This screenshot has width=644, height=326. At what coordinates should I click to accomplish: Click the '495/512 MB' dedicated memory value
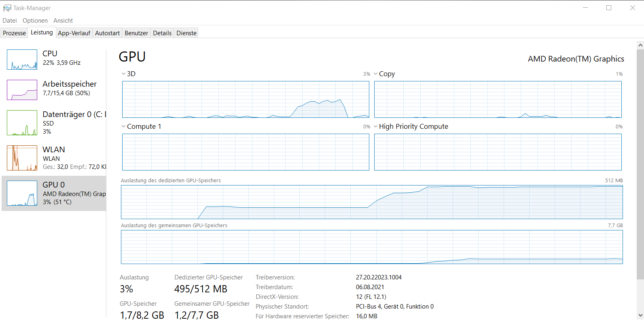coord(201,289)
